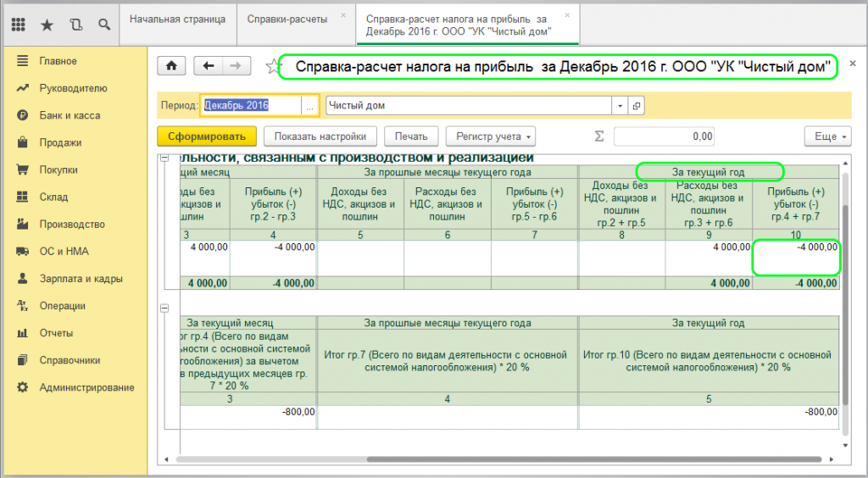This screenshot has height=478, width=868.
Task: Click Показать настройки button
Action: tap(320, 136)
